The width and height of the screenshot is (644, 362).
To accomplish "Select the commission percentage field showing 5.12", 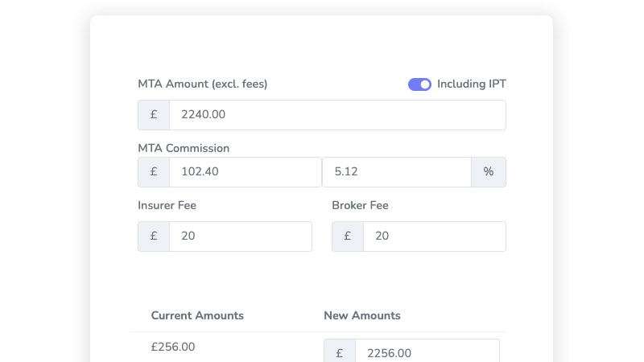I will click(x=396, y=172).
